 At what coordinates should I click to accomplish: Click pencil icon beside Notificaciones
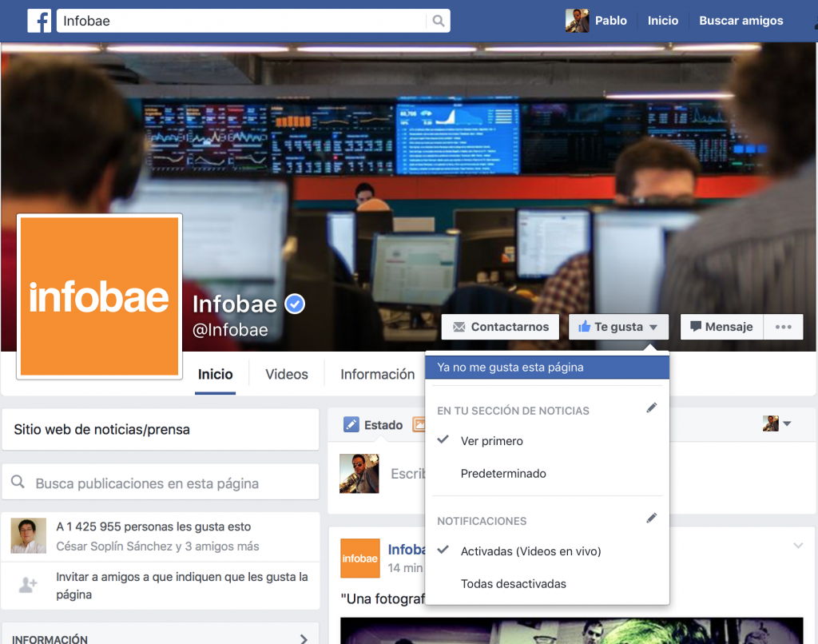tap(651, 519)
